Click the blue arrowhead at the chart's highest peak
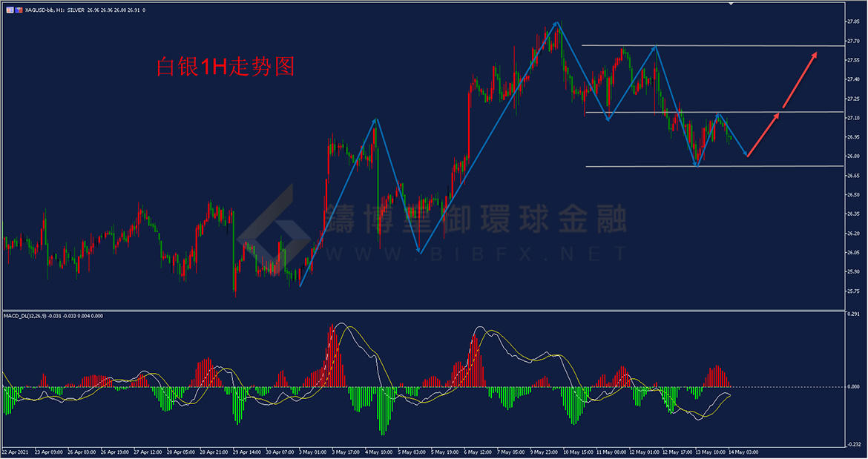868x459 pixels. coord(558,24)
